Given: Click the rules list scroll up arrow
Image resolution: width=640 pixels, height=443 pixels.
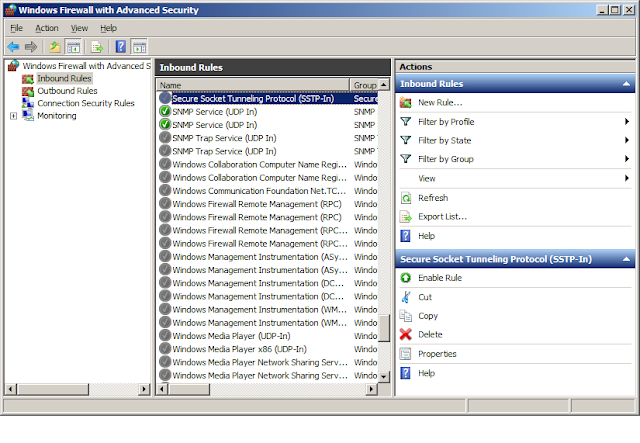Looking at the screenshot, I should tap(384, 85).
